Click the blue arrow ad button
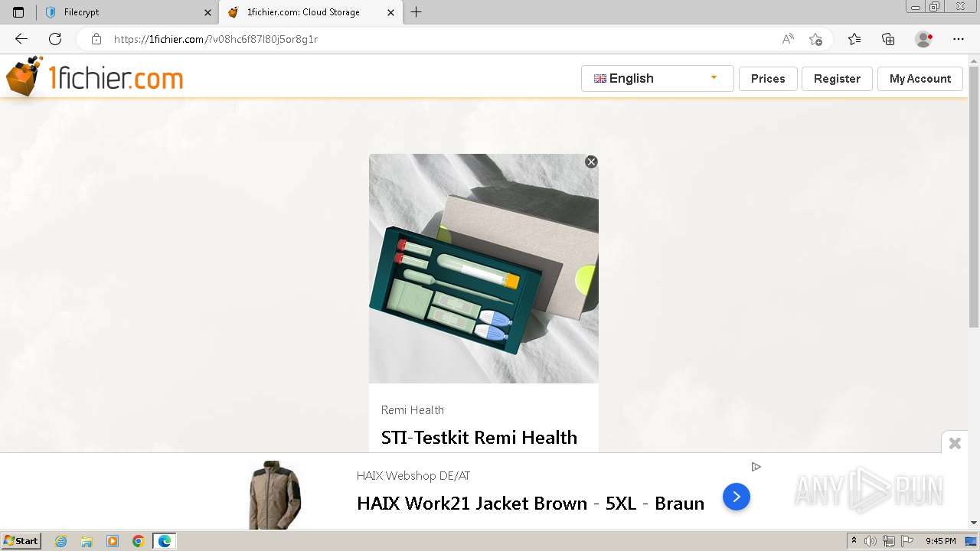The image size is (980, 551). pyautogui.click(x=737, y=497)
